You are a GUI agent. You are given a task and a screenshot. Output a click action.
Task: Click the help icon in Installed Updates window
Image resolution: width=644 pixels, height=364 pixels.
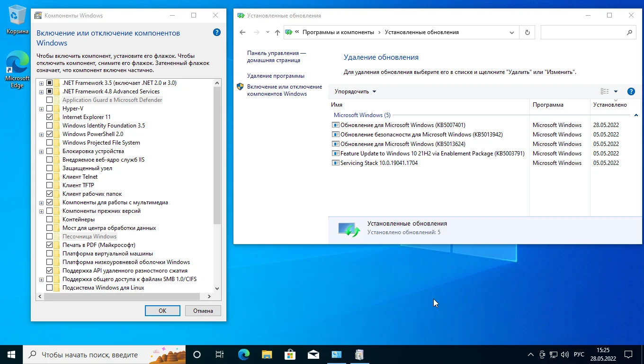click(631, 91)
